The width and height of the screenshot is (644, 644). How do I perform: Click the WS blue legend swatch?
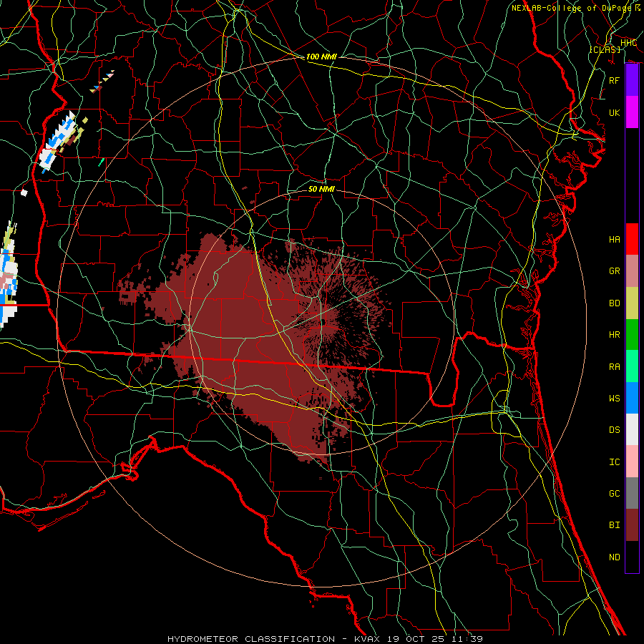(x=632, y=398)
